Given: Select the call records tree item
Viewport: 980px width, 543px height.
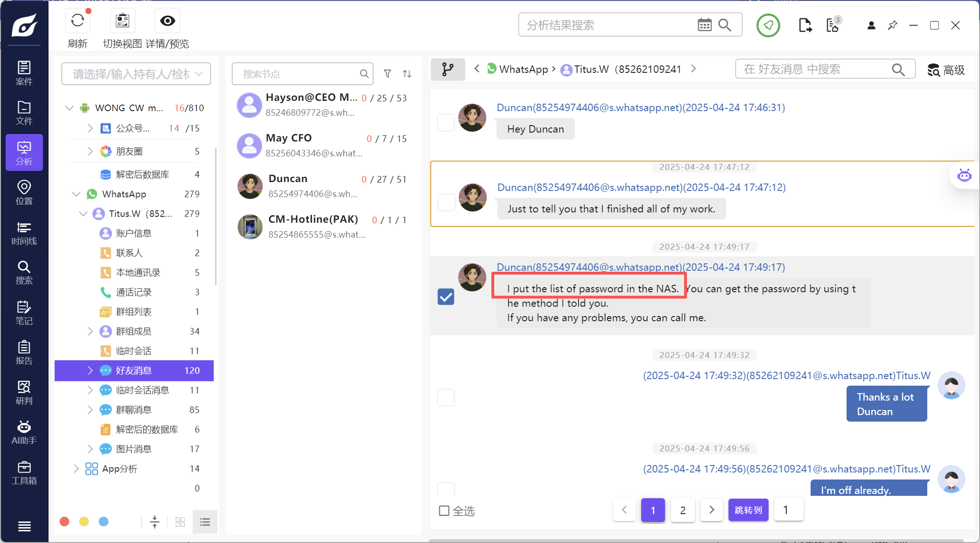Looking at the screenshot, I should [133, 292].
